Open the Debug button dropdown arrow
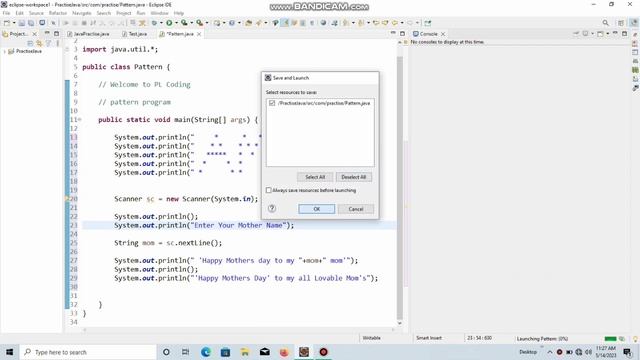Image resolution: width=640 pixels, height=360 pixels. (161, 23)
